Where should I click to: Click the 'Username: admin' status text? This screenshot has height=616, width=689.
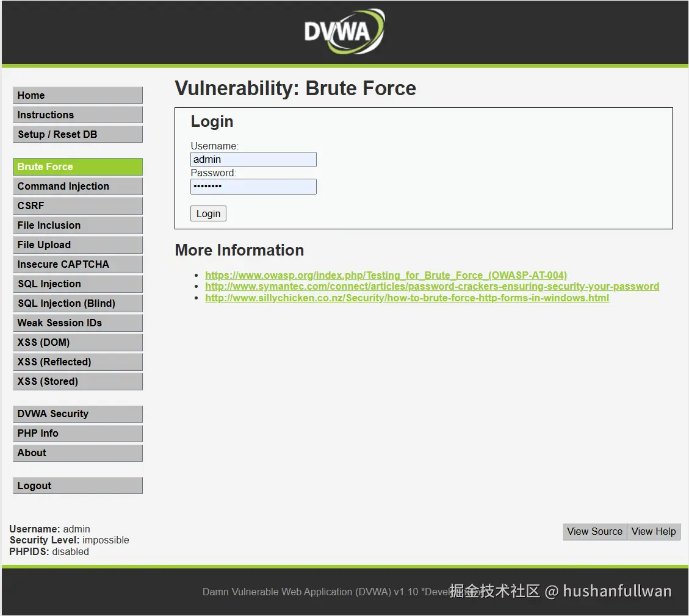49,529
